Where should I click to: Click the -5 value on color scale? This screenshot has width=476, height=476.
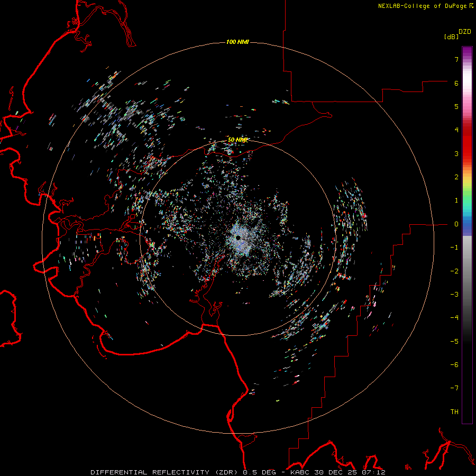coord(454,342)
